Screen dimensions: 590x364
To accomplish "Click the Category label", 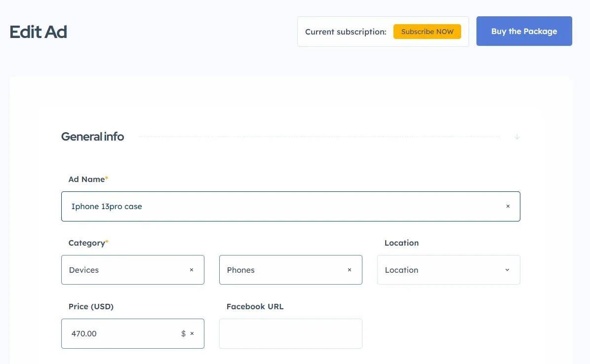I will [x=86, y=243].
